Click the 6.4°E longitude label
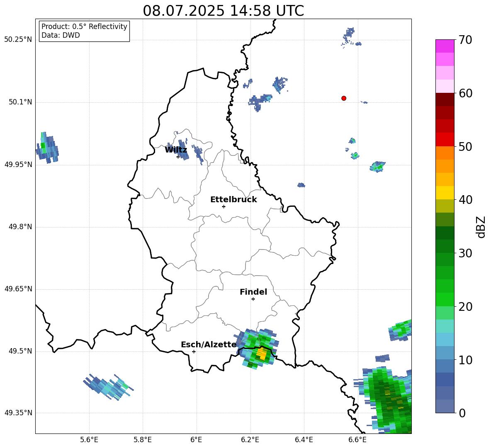 (304, 440)
